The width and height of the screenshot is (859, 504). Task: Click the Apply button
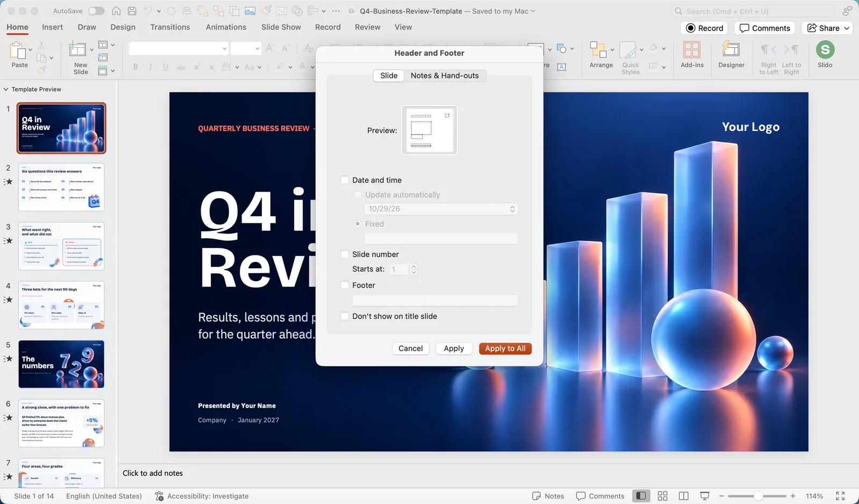(454, 348)
